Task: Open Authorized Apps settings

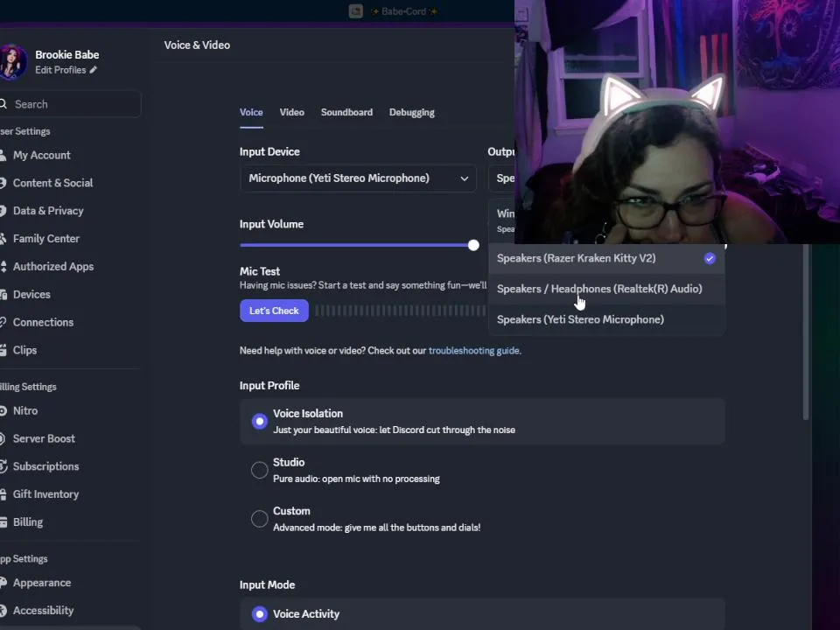Action: [53, 266]
